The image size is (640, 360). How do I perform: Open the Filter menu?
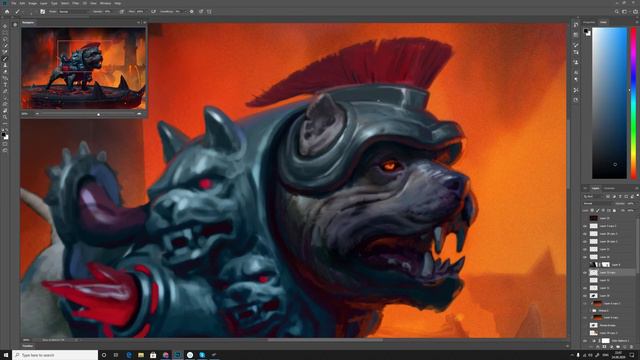(x=76, y=3)
